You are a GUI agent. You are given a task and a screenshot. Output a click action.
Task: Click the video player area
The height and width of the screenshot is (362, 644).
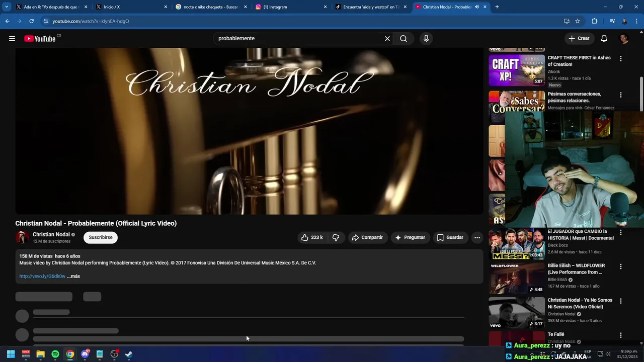pos(249,131)
